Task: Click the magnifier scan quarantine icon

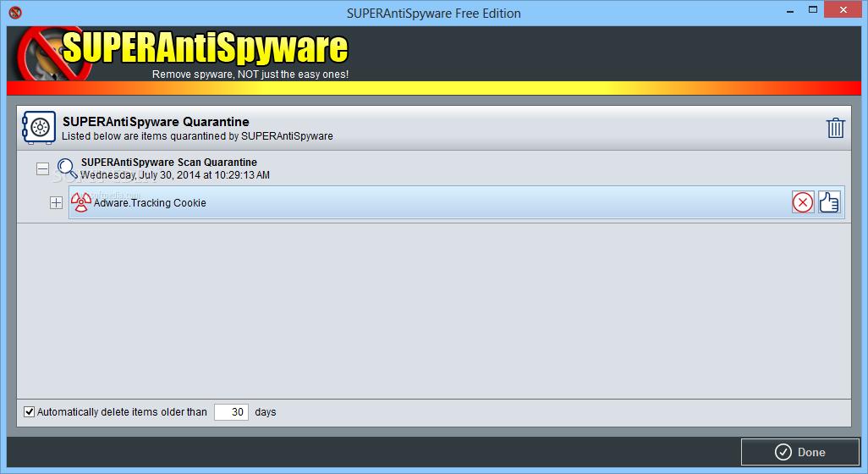Action: [67, 168]
